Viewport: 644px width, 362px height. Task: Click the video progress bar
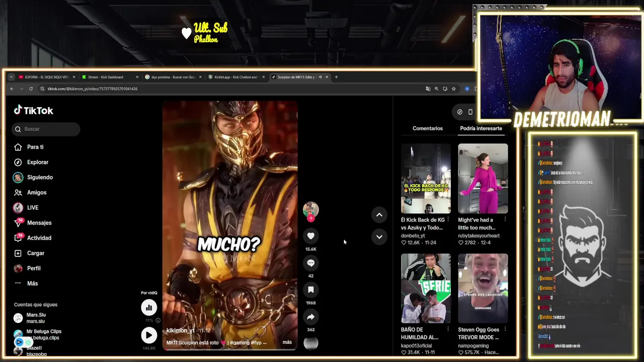coord(230,349)
